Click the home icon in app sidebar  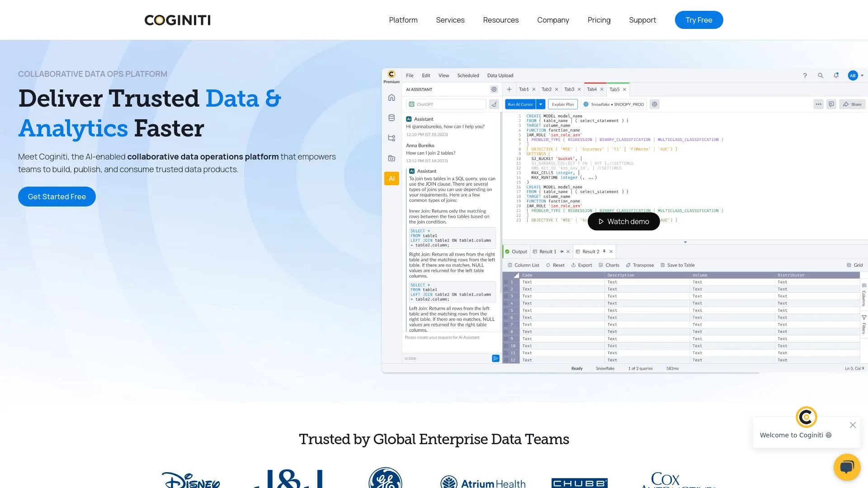pyautogui.click(x=392, y=98)
